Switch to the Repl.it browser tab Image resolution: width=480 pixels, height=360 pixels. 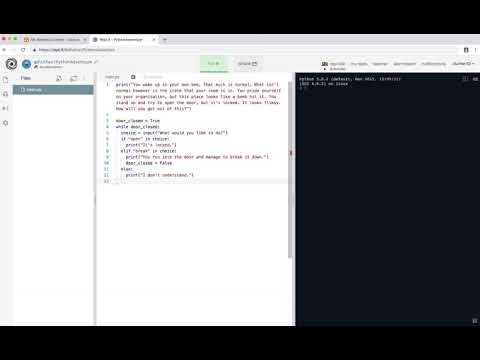[123, 39]
